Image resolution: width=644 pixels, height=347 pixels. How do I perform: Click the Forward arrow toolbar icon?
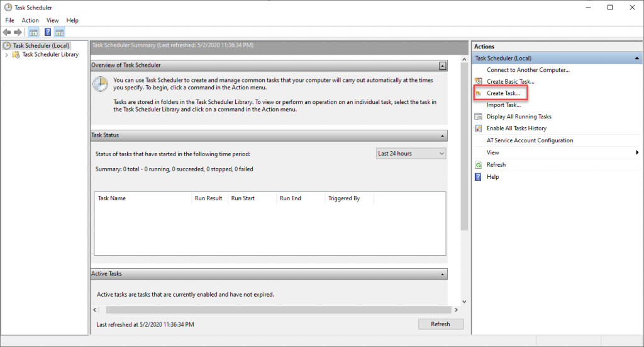(18, 32)
